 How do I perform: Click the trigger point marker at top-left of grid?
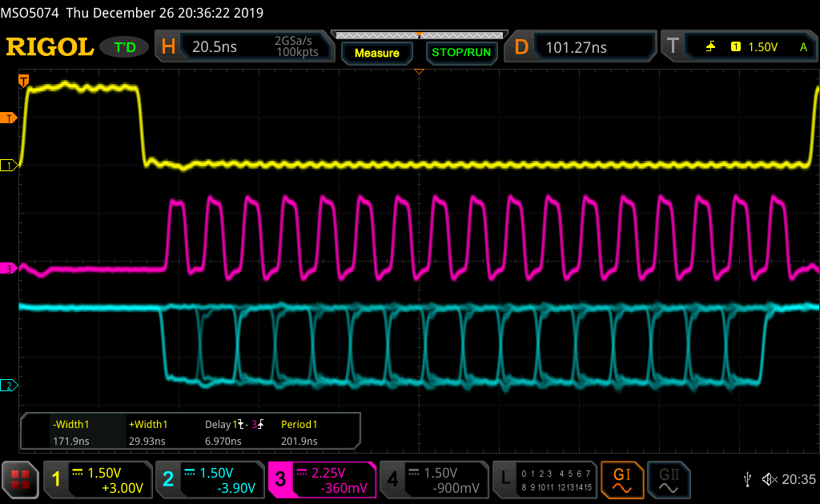(23, 81)
